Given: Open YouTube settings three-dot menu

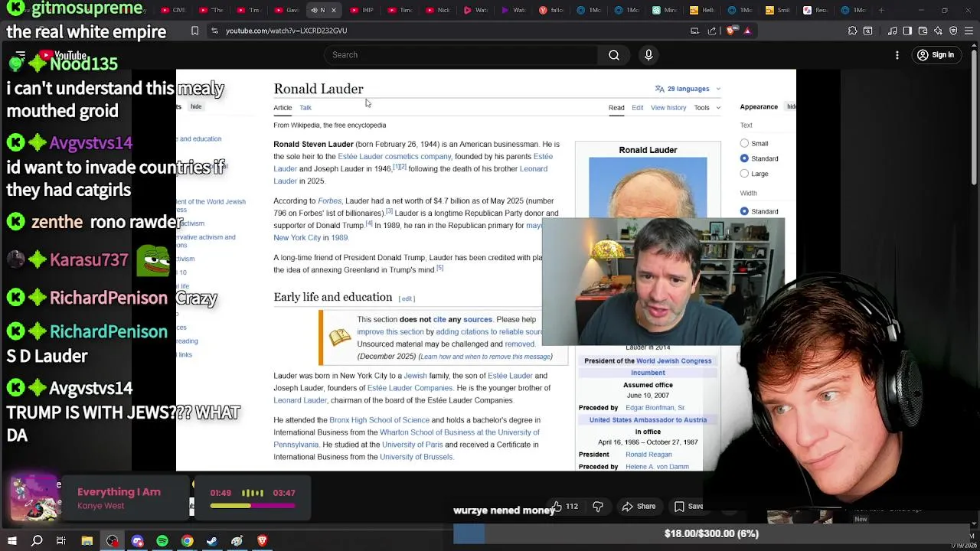Looking at the screenshot, I should pyautogui.click(x=897, y=55).
